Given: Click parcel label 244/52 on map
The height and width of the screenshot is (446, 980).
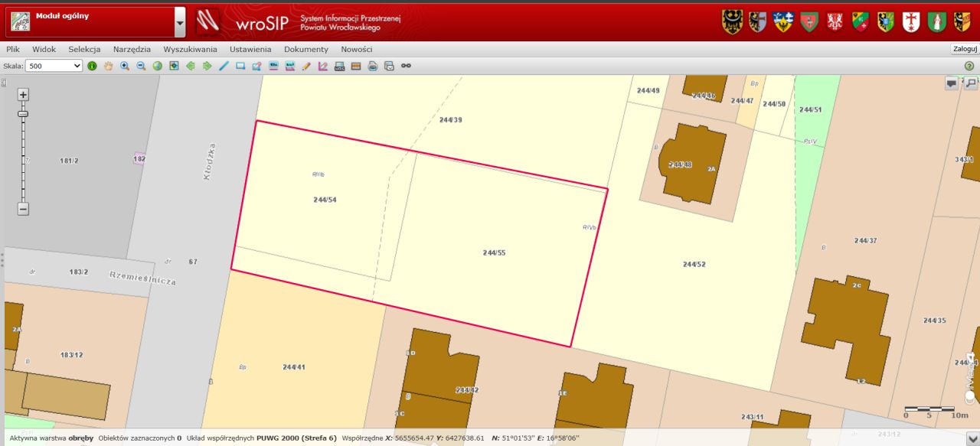Looking at the screenshot, I should point(694,264).
